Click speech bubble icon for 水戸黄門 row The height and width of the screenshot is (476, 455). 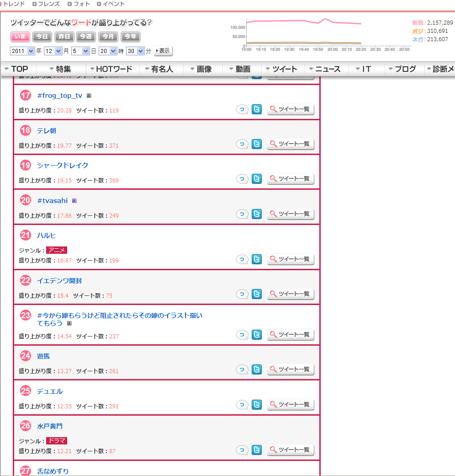(242, 450)
